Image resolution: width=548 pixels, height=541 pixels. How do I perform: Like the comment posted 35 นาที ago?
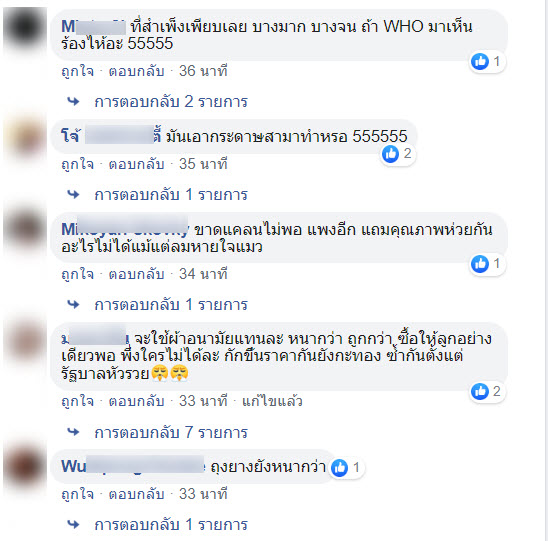(78, 164)
